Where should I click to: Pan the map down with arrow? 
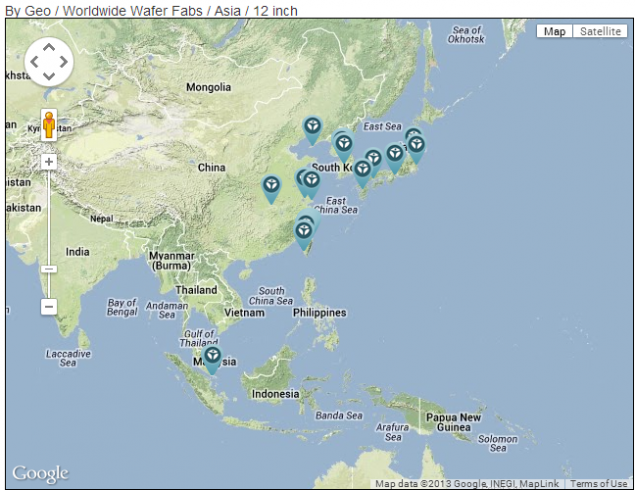pyautogui.click(x=48, y=77)
